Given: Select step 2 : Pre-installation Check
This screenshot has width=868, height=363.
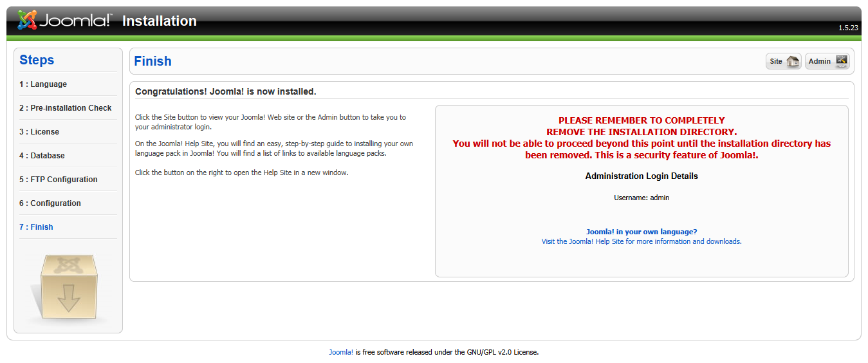Looking at the screenshot, I should click(66, 108).
